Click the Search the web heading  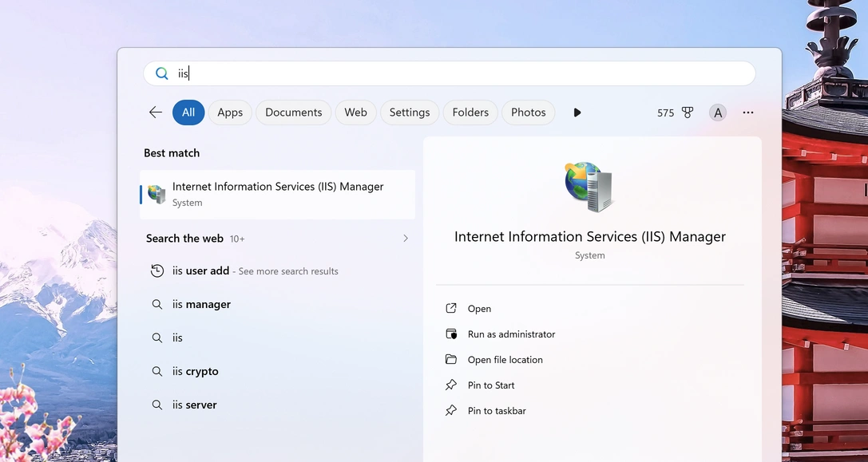click(x=184, y=239)
